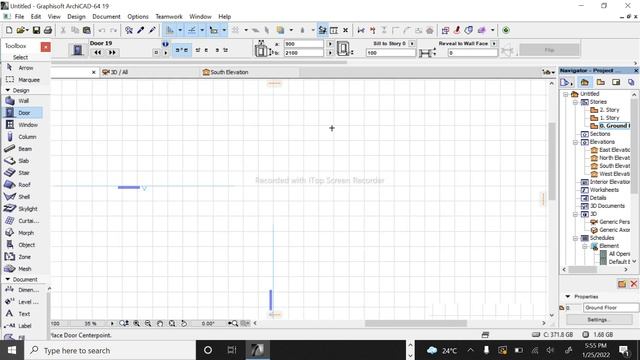The width and height of the screenshot is (640, 360).
Task: Select the Object tool
Action: tap(22, 244)
